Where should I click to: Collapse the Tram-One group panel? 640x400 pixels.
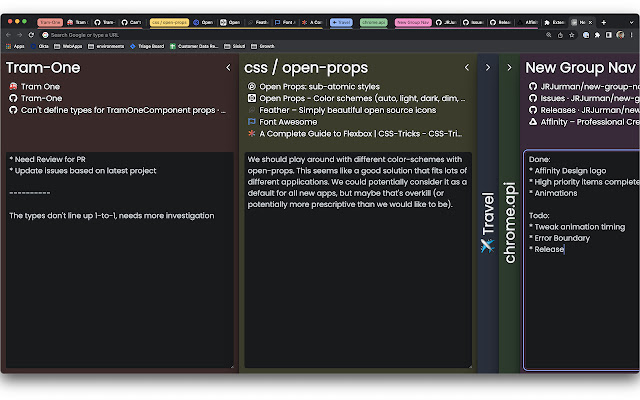[x=228, y=68]
